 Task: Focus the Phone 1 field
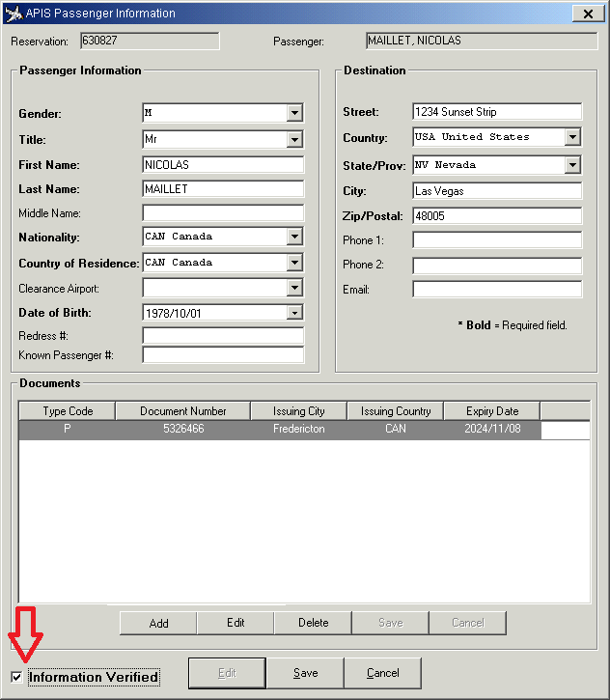click(497, 240)
